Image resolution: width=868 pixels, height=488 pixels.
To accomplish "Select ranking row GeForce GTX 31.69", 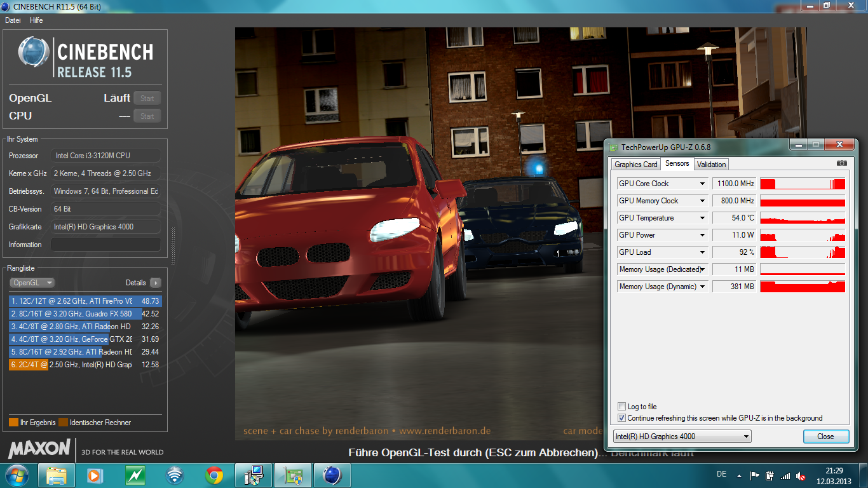I will click(x=85, y=339).
